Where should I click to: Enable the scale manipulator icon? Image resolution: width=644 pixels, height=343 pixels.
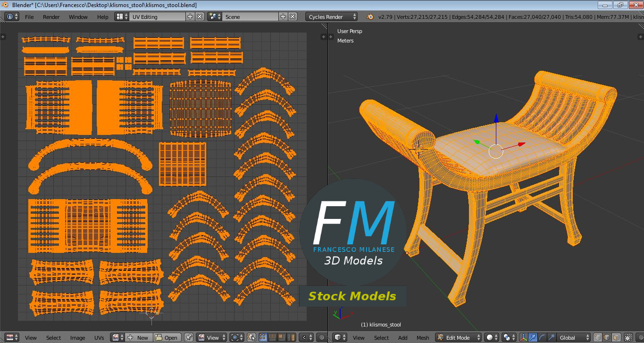pos(551,337)
